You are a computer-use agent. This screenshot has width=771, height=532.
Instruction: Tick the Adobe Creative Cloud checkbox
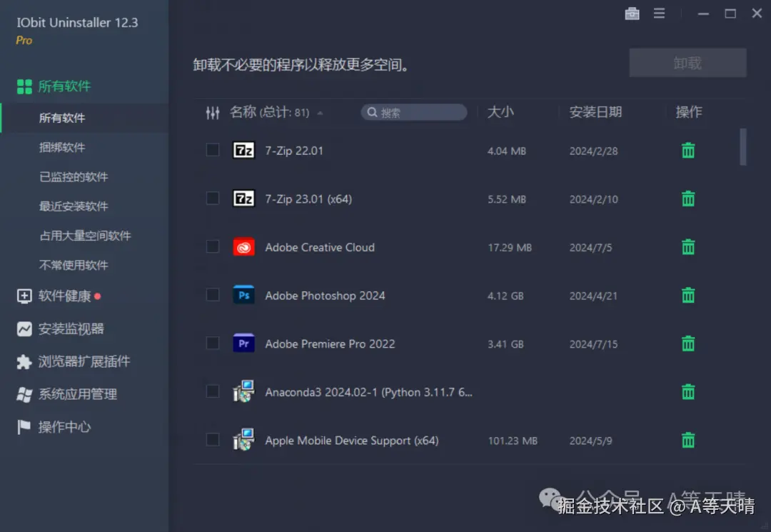click(213, 246)
